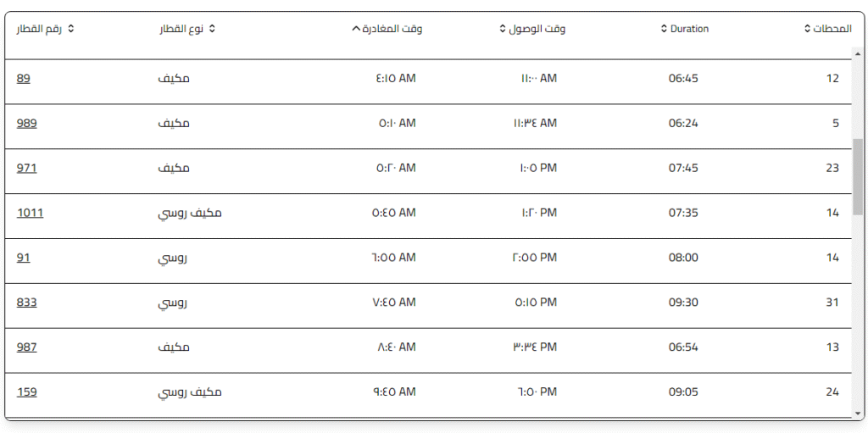Click the table's vertical scrollbar thumb
This screenshot has width=868, height=433.
click(x=858, y=175)
